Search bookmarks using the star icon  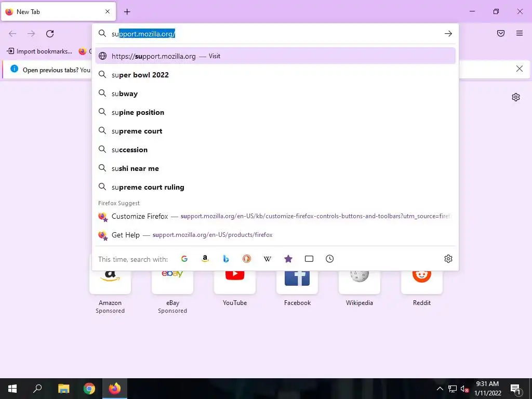[288, 259]
